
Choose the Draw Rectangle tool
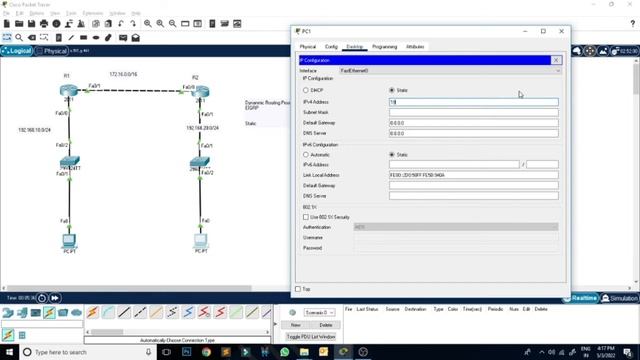(x=83, y=38)
